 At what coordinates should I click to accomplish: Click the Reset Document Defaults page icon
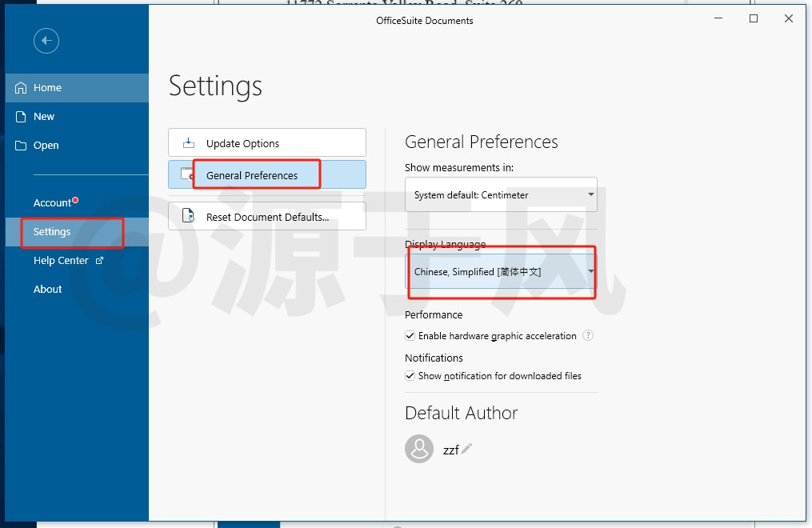pos(189,215)
